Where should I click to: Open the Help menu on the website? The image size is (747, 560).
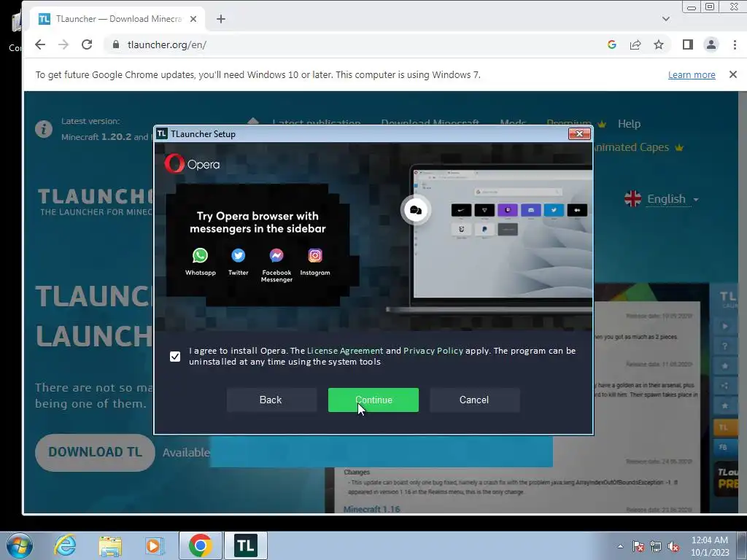click(629, 124)
